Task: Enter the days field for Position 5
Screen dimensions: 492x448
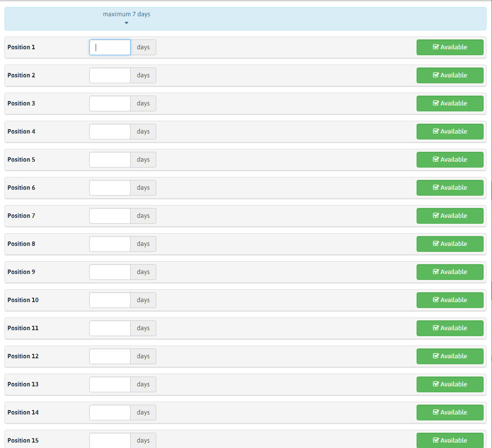Action: click(110, 160)
